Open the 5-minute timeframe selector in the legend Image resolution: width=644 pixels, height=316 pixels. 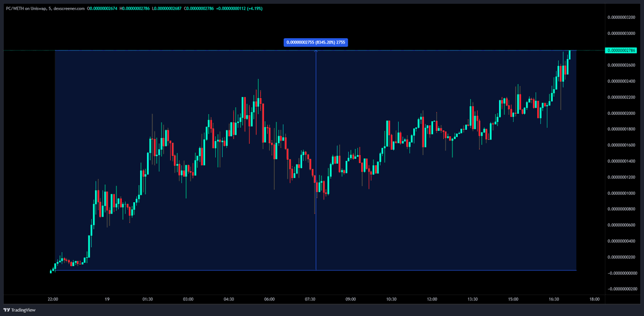click(52, 9)
